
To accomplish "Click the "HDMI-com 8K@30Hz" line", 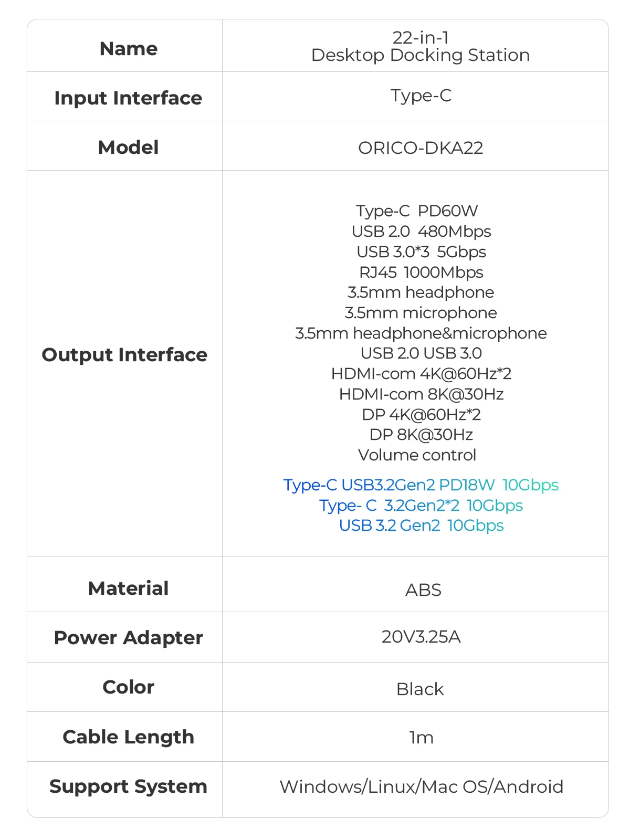I will 421,394.
